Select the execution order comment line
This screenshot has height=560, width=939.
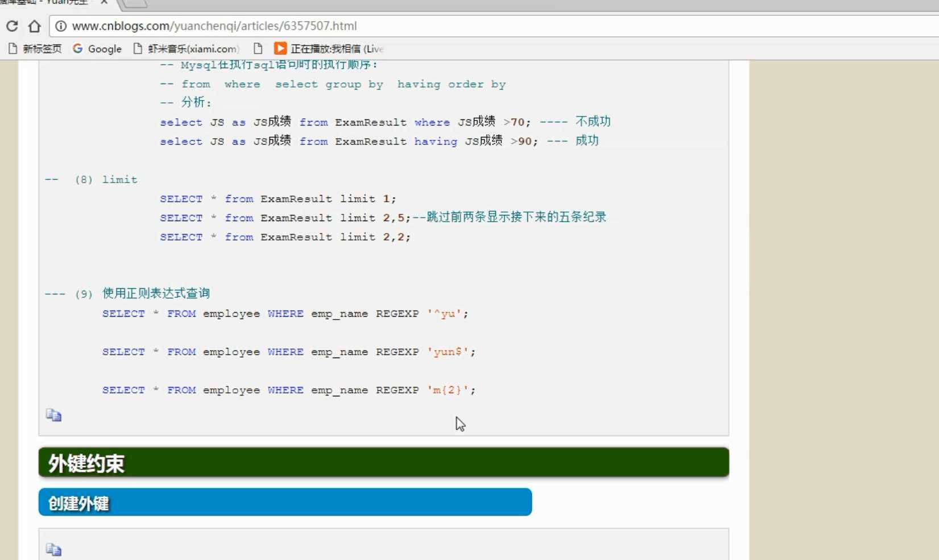(333, 84)
